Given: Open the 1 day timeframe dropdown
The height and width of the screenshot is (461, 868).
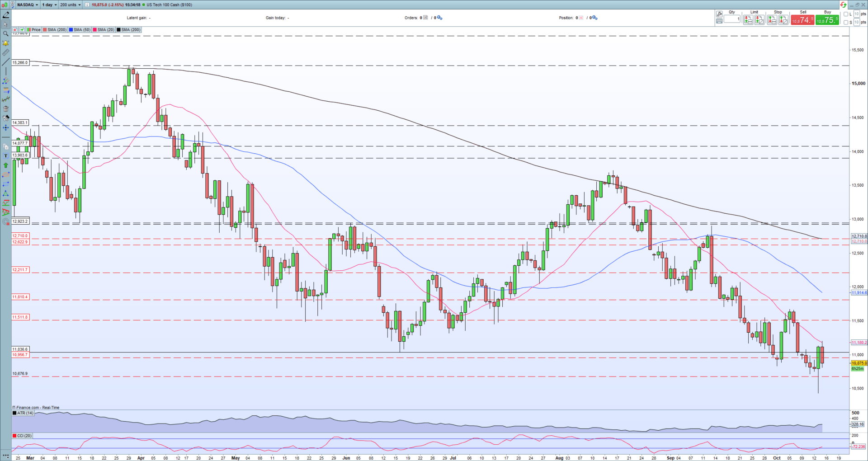Looking at the screenshot, I should click(x=49, y=5).
